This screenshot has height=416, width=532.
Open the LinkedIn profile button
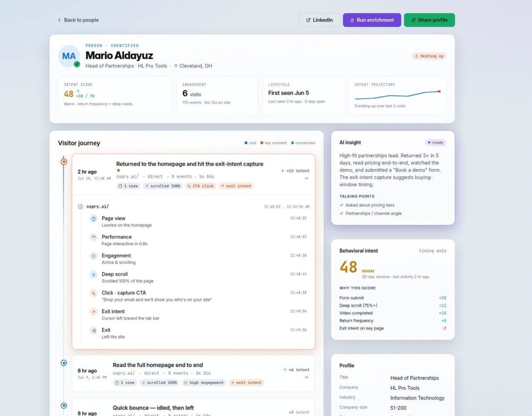coord(319,20)
